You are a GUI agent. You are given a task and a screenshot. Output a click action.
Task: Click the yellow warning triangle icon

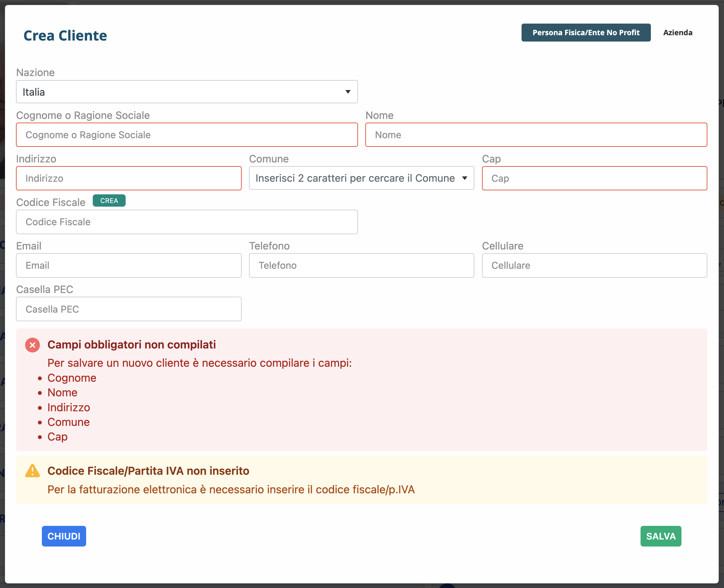33,471
